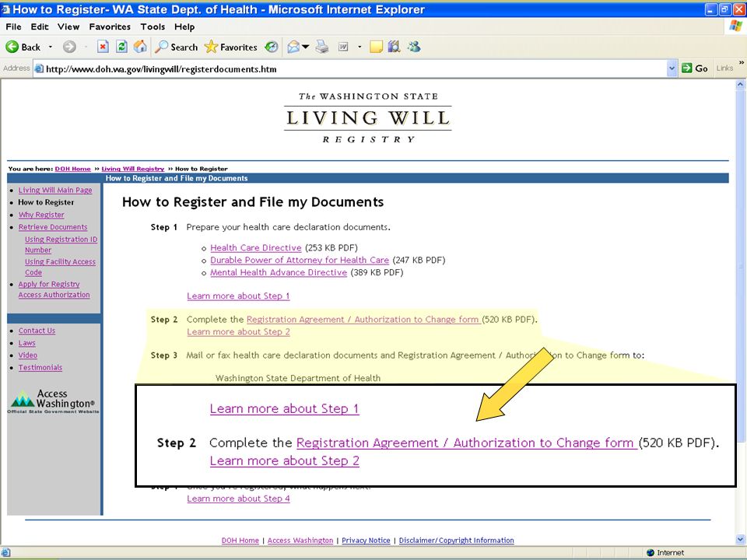The width and height of the screenshot is (747, 560).
Task: Open the View menu
Action: 68,26
